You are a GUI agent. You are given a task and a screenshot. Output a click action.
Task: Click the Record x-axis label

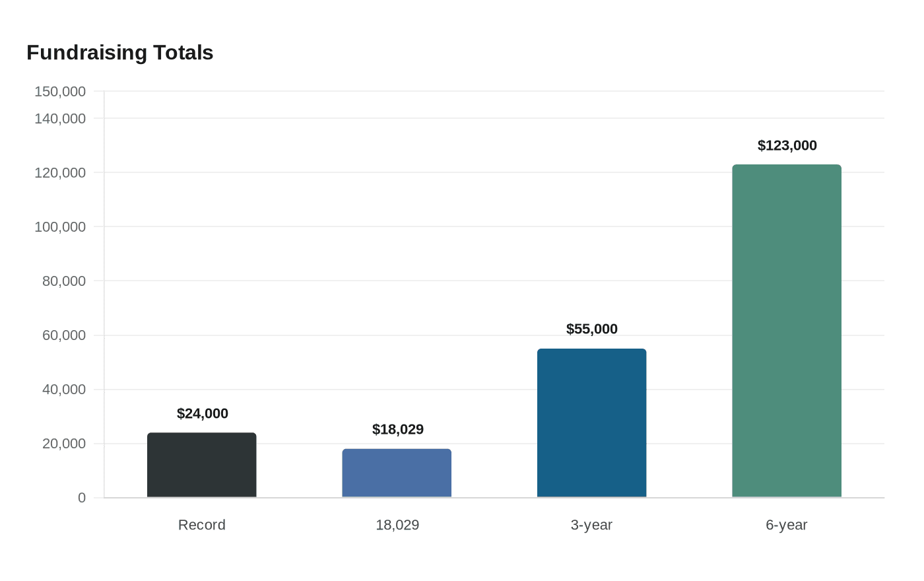(202, 525)
